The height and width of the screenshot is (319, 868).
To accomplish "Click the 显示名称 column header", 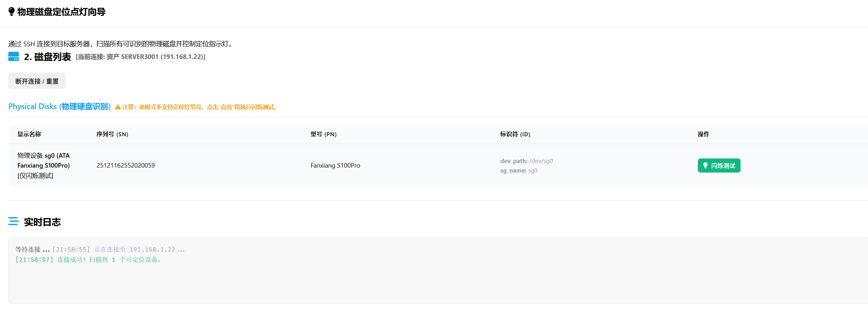I will tap(29, 134).
